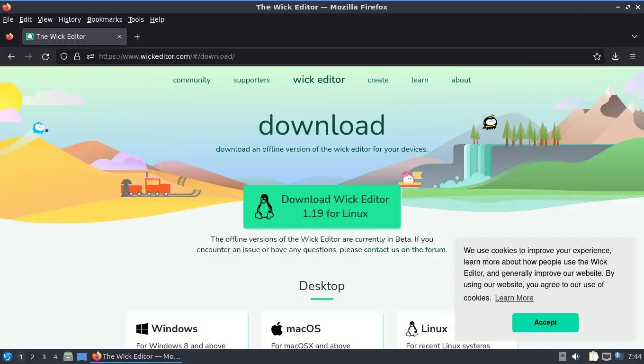This screenshot has width=644, height=364.
Task: Open the removable media eject tray icon
Action: click(563, 356)
